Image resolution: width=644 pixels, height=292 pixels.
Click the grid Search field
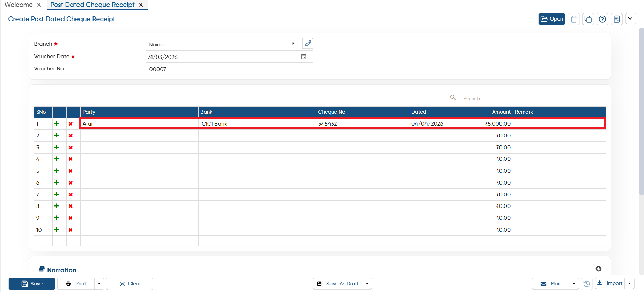526,98
